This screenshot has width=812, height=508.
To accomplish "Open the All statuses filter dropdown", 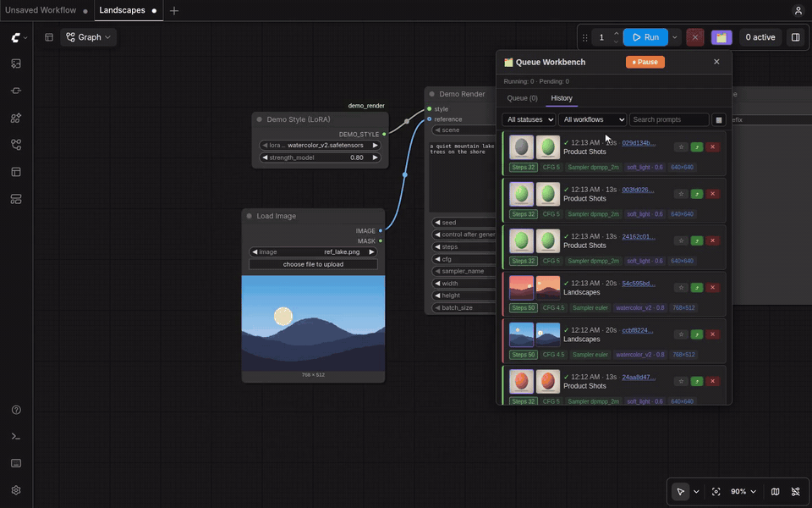I will (529, 119).
